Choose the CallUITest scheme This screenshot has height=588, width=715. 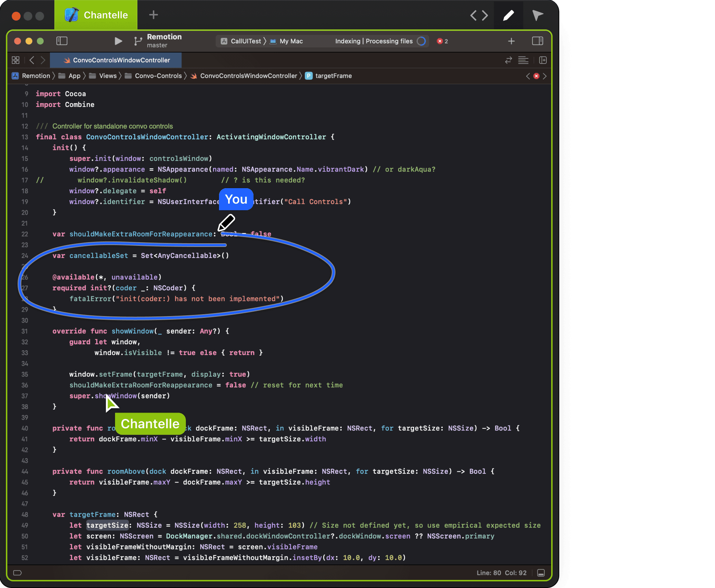point(241,41)
